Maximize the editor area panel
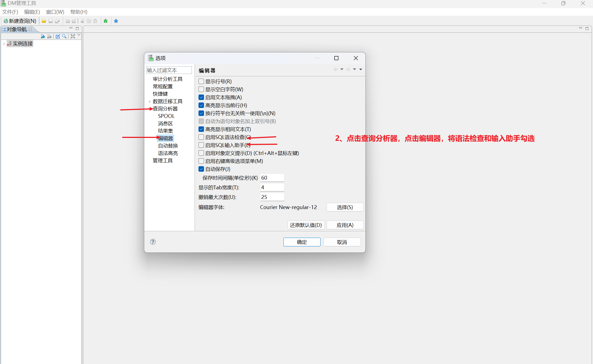This screenshot has height=364, width=593. 587,28
